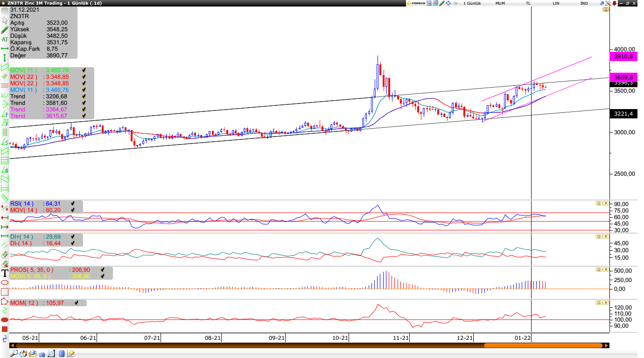Click the blue refresh arrows icon in sidebar
Image resolution: width=644 pixels, height=358 pixels.
point(5,339)
